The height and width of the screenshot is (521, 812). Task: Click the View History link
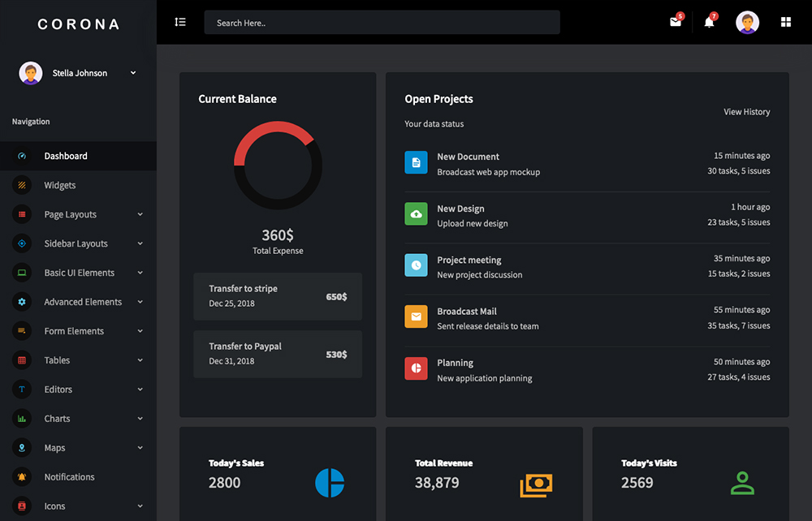[746, 112]
